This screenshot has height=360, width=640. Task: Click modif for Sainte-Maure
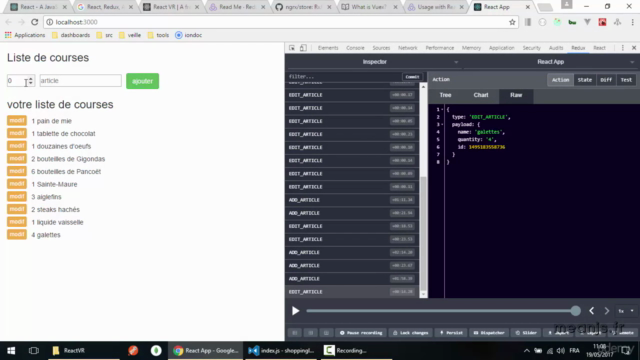[17, 184]
